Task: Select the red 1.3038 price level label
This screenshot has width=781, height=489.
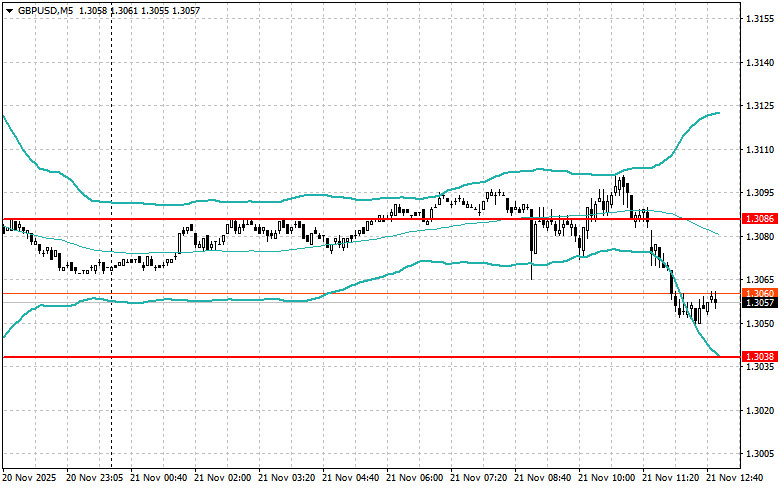Action: pyautogui.click(x=760, y=357)
